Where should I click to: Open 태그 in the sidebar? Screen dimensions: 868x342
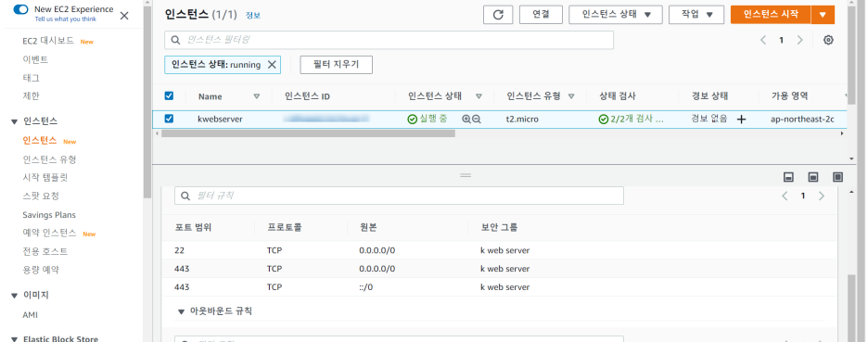click(x=31, y=78)
